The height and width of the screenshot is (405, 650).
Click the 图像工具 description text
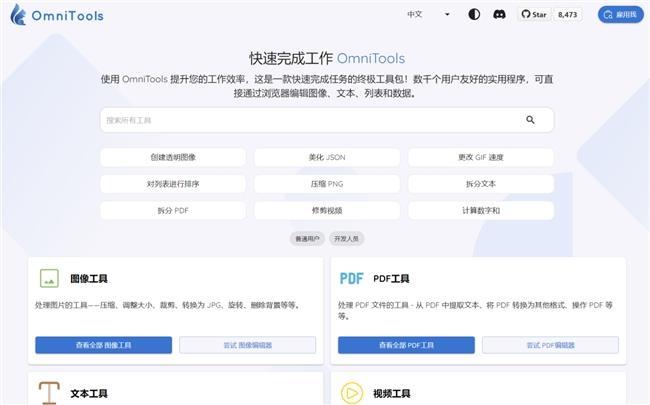[x=167, y=305]
